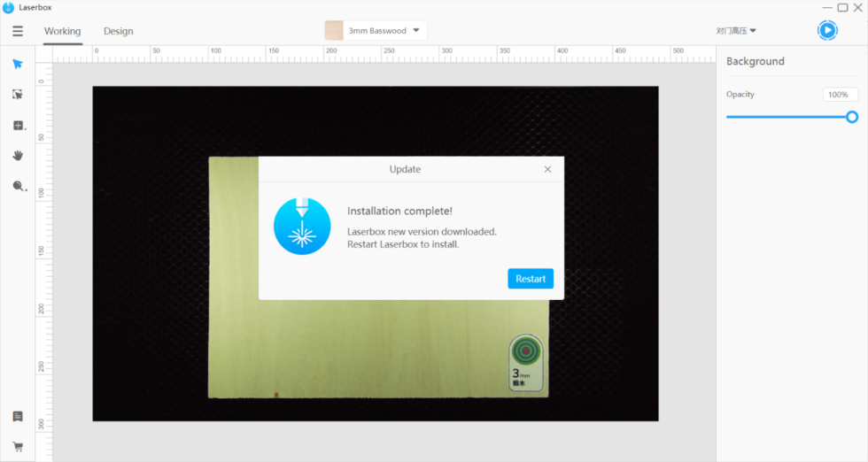Click the Laserbox logo in title bar

pos(8,8)
